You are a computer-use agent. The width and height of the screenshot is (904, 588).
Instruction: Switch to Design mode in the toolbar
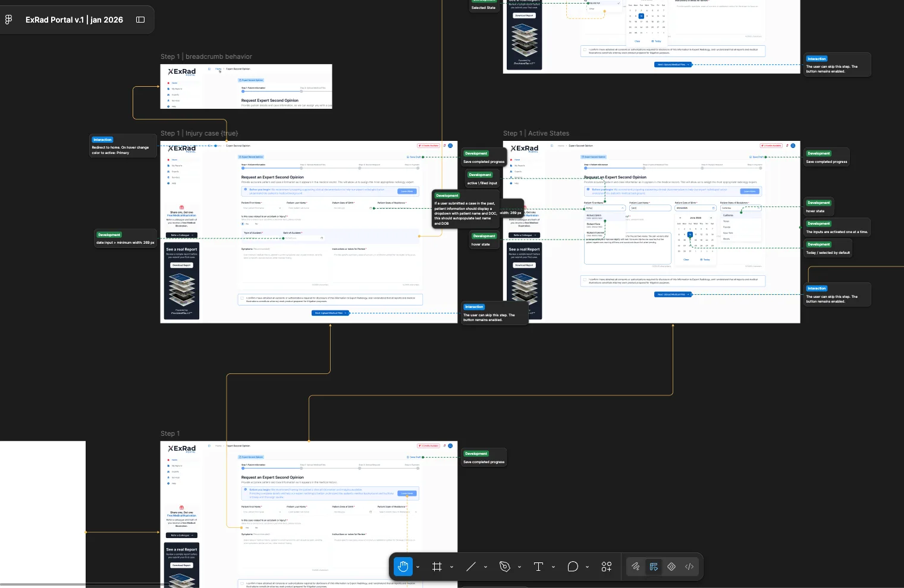pyautogui.click(x=654, y=567)
